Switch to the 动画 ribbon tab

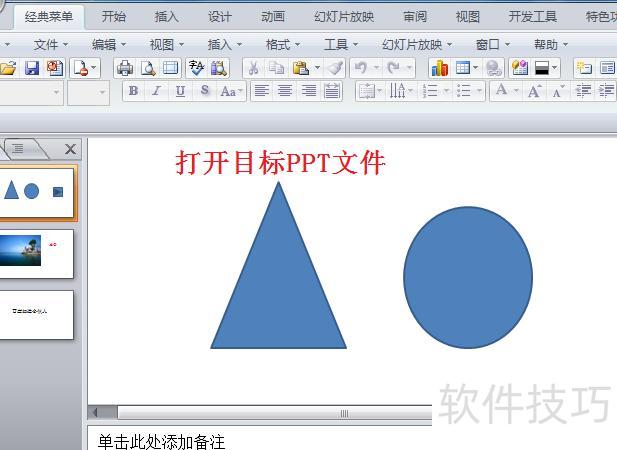coord(273,17)
